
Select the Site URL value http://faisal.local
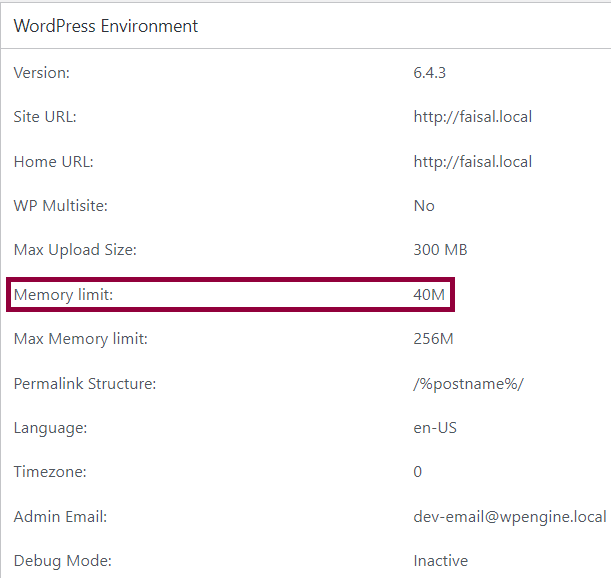(x=473, y=117)
